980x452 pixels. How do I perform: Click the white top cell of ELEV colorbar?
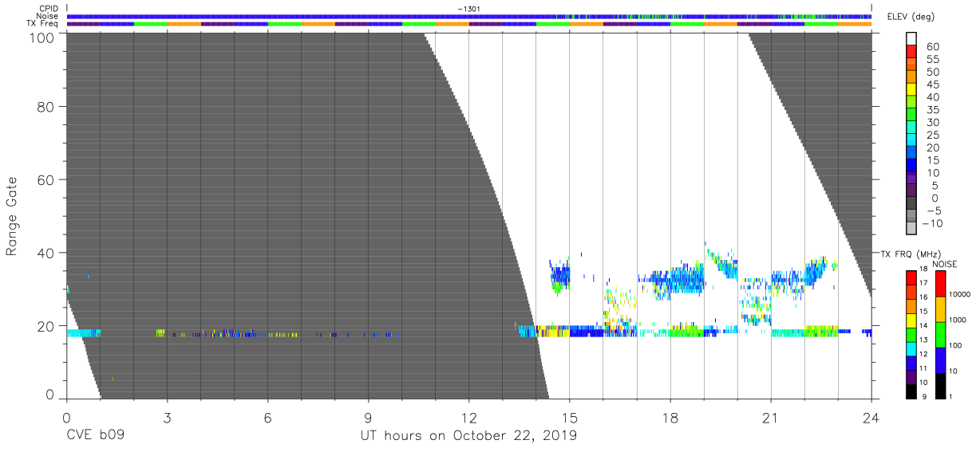pos(911,40)
